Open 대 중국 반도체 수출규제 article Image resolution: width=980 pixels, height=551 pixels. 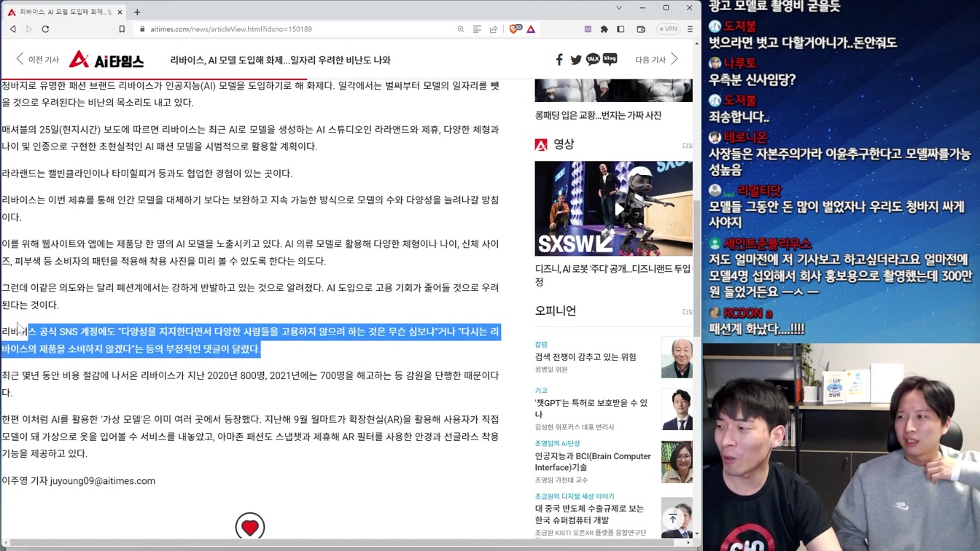pos(589,514)
